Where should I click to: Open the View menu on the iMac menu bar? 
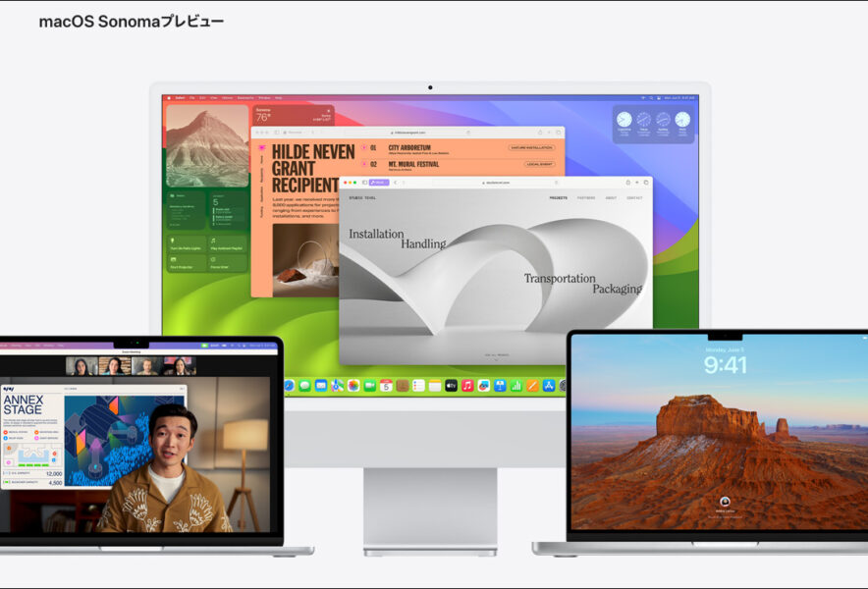point(214,98)
